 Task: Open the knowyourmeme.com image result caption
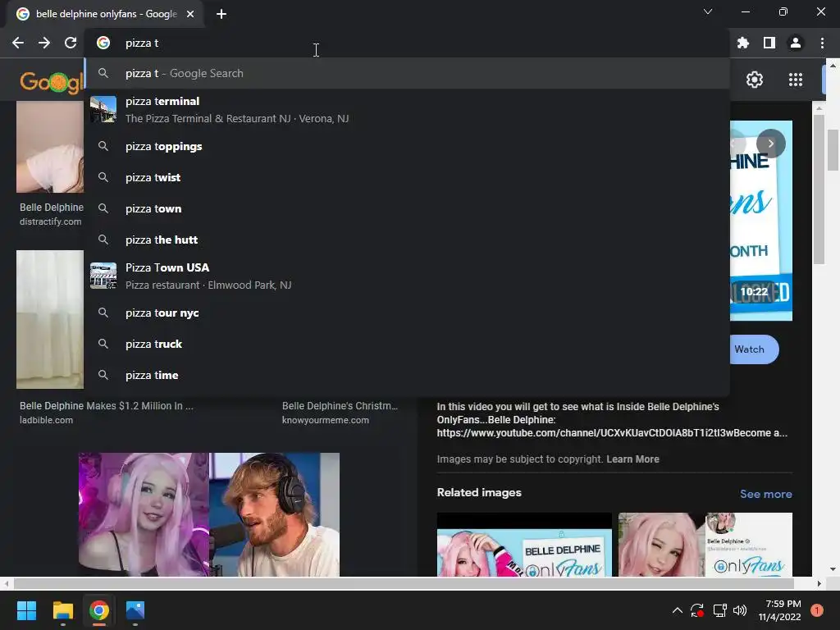pos(340,413)
